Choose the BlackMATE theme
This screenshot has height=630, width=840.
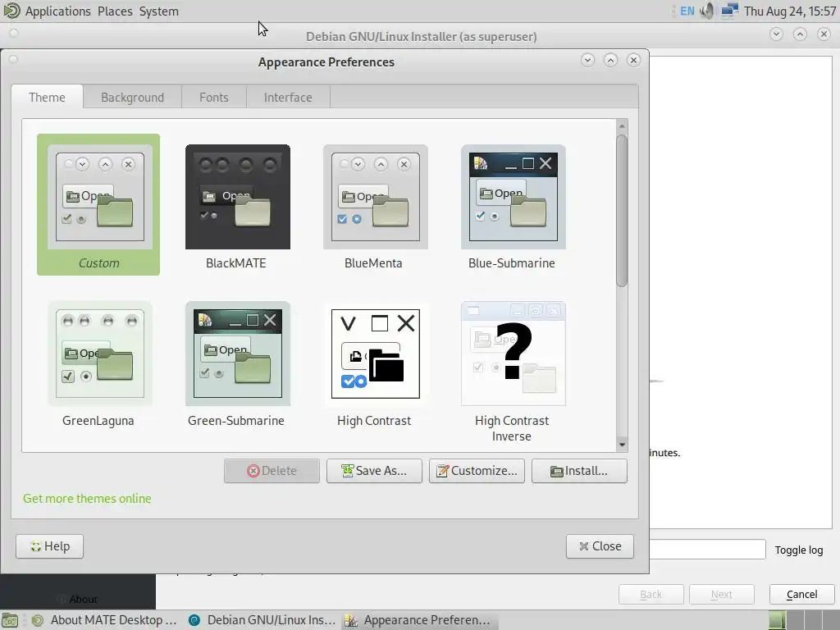(237, 206)
